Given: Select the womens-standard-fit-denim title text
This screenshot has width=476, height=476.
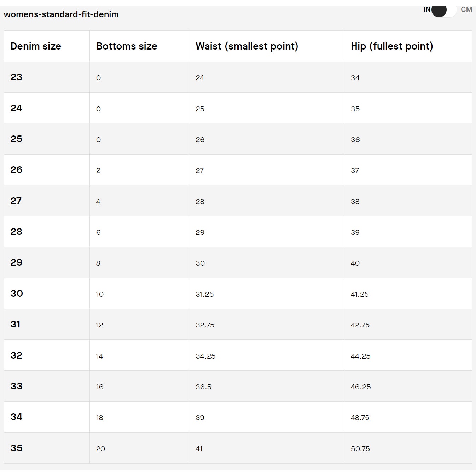Looking at the screenshot, I should 61,14.
